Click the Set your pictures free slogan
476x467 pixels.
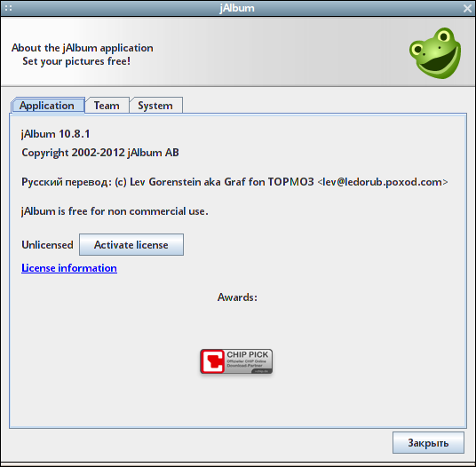(x=76, y=61)
